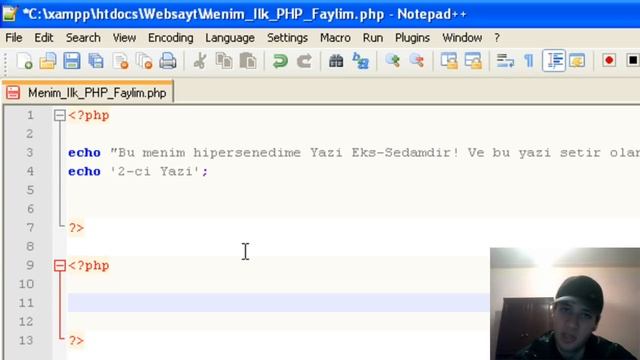Open the ? help menu

pyautogui.click(x=497, y=38)
